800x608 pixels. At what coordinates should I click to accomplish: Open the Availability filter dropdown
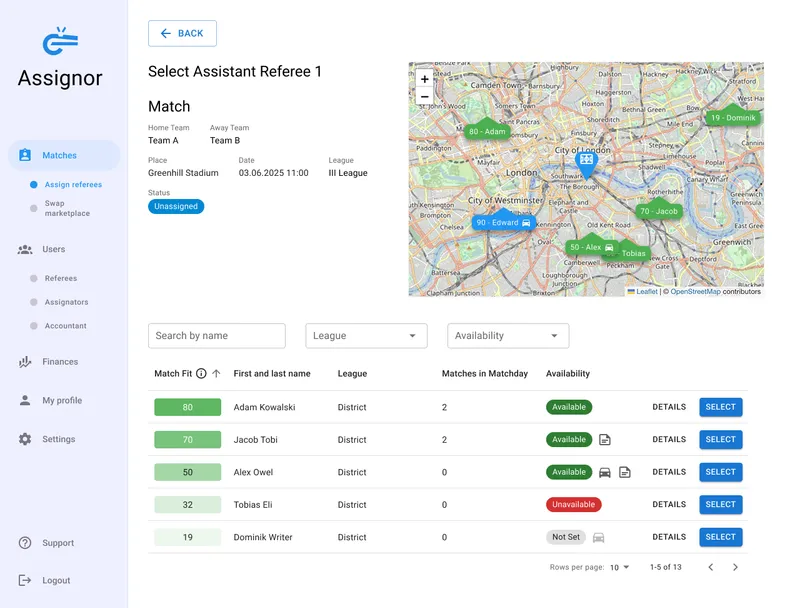[508, 336]
